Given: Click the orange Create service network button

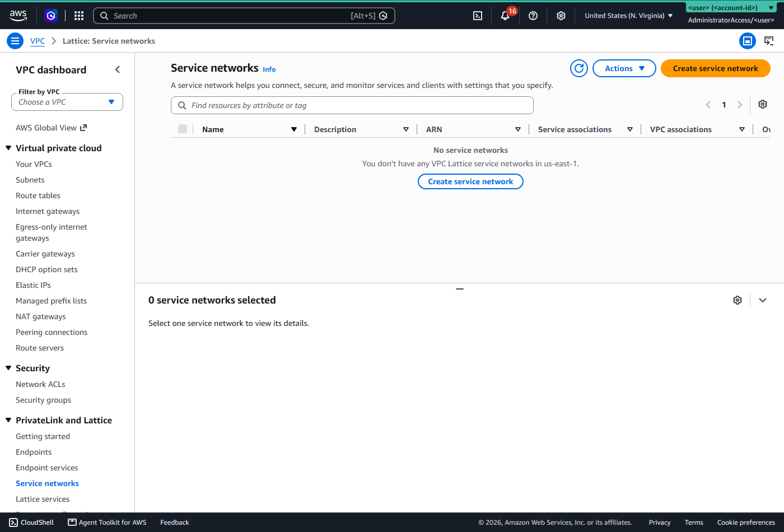Looking at the screenshot, I should pyautogui.click(x=716, y=68).
